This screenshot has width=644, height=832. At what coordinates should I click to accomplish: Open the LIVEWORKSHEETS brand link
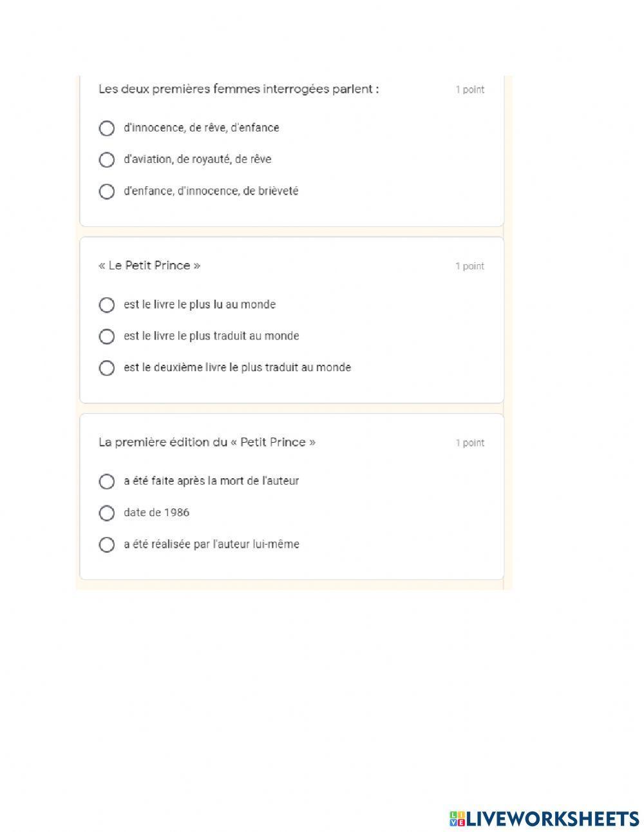coord(552,818)
